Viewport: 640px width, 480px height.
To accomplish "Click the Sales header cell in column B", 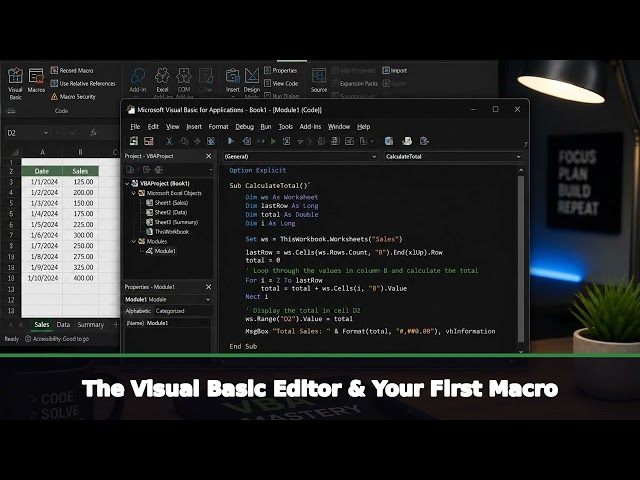I will click(80, 171).
